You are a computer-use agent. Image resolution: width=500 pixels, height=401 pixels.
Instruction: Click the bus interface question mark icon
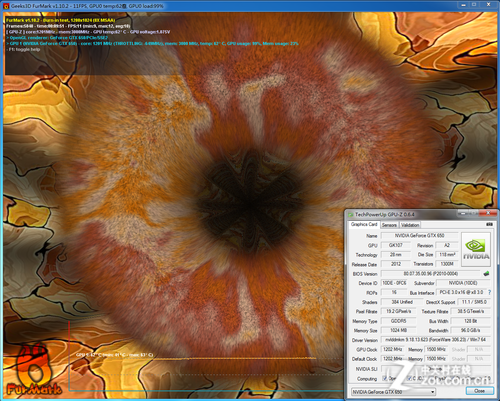[x=489, y=292]
